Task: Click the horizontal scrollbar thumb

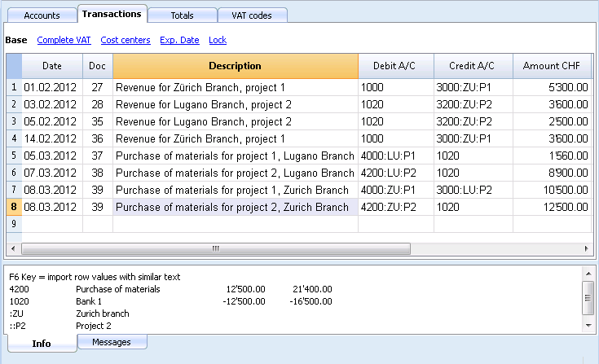Action: 216,248
